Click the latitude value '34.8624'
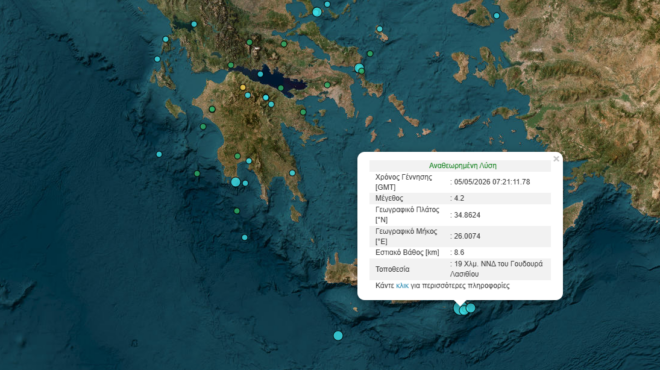Screen dimensions: 660x370 467,215
